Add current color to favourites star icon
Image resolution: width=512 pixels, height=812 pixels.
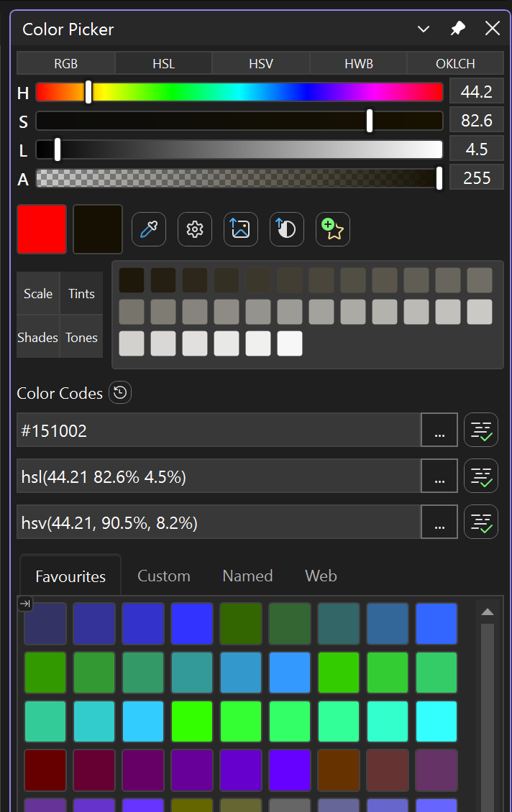[x=333, y=229]
